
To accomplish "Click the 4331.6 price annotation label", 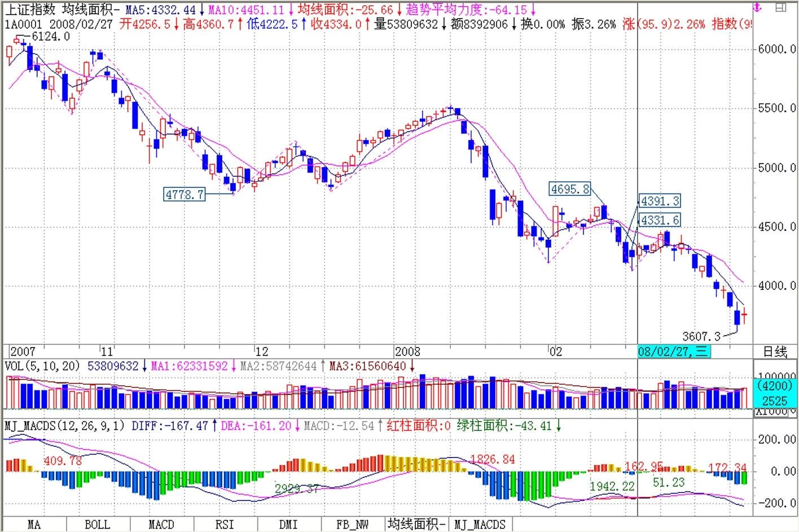I will [x=659, y=220].
